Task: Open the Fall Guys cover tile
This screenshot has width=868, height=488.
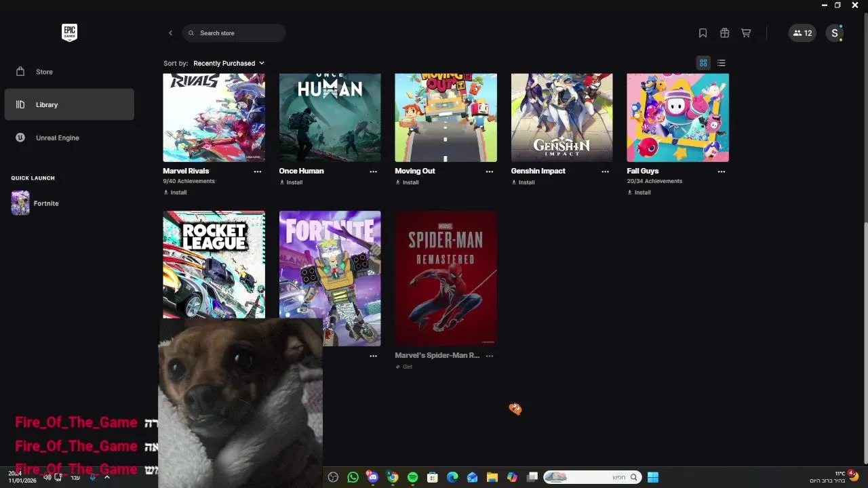Action: [x=677, y=117]
